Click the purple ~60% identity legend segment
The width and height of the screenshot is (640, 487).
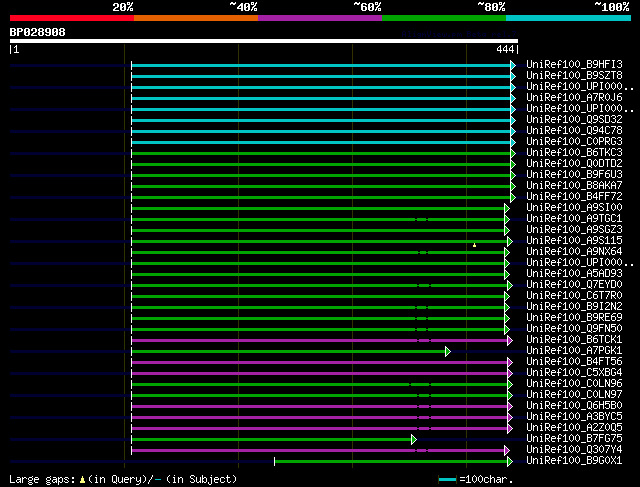tap(320, 18)
